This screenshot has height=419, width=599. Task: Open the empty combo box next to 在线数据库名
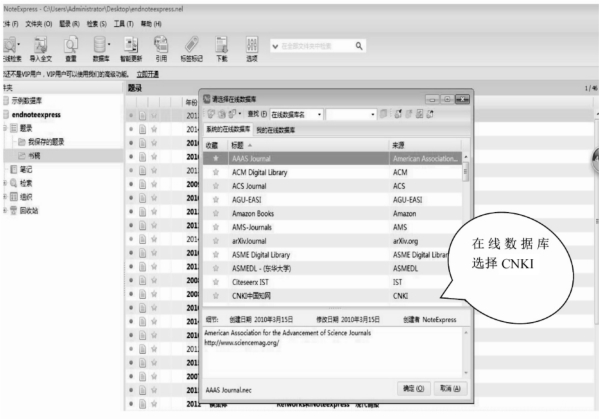351,114
